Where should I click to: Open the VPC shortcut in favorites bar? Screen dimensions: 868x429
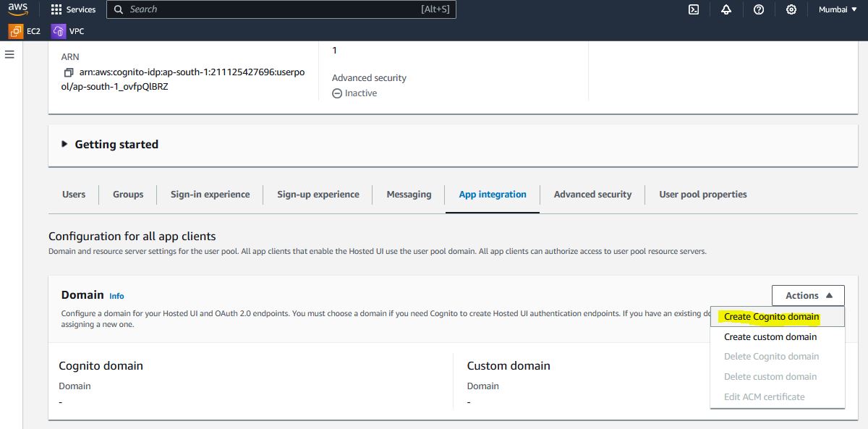(68, 31)
